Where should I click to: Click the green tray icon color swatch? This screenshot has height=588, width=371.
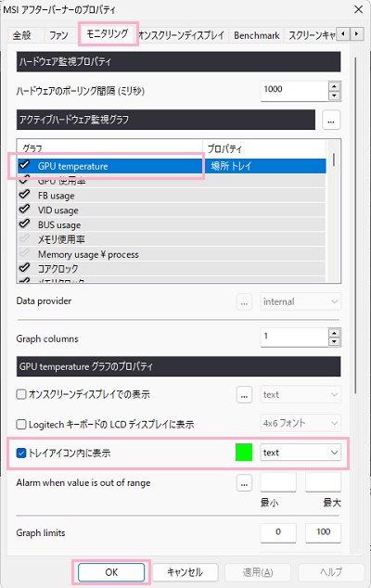tap(244, 453)
